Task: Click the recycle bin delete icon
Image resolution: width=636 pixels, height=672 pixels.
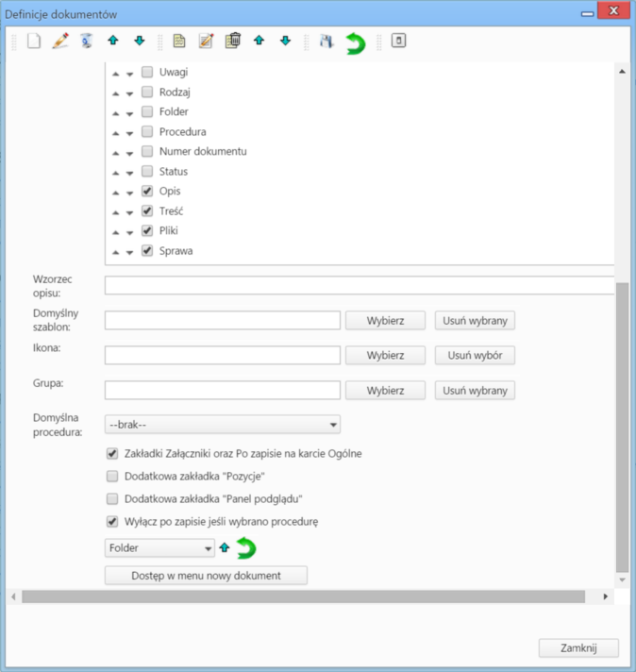Action: point(87,42)
